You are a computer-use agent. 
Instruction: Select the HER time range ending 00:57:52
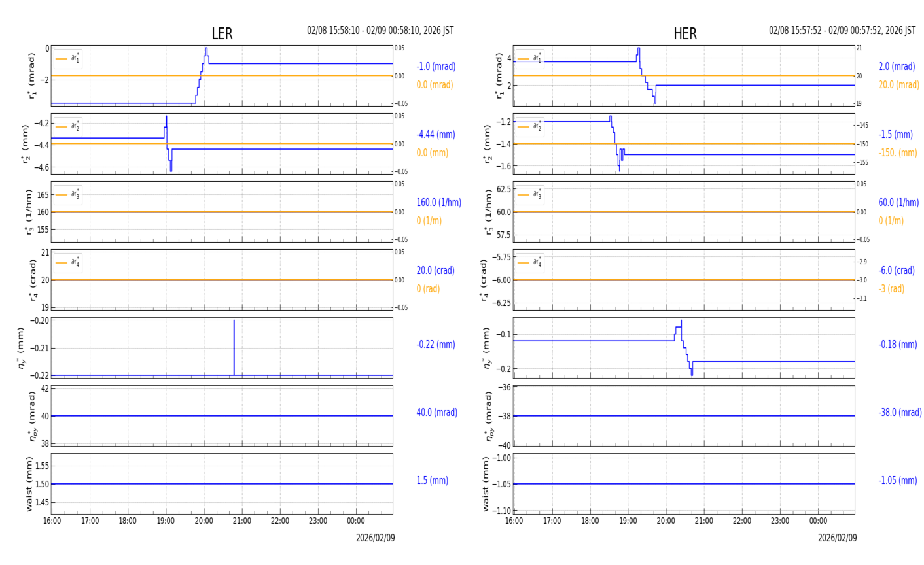click(x=842, y=31)
